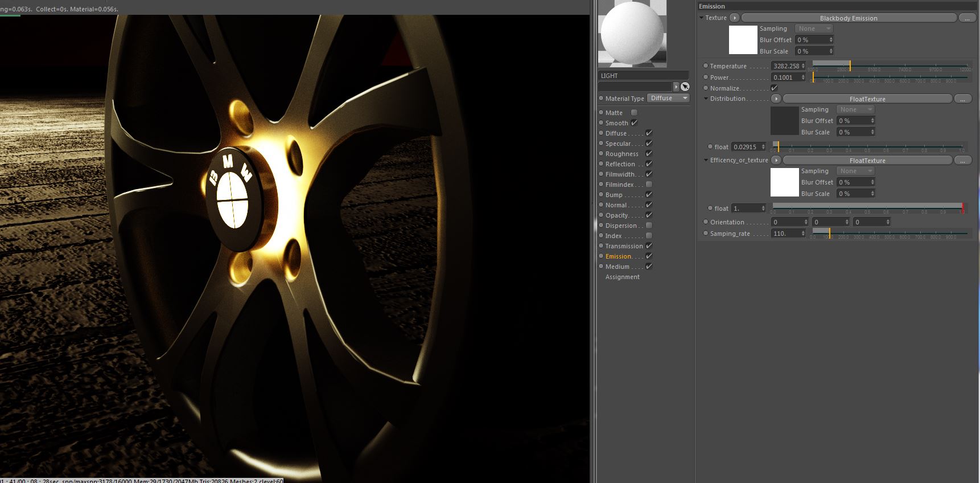Image resolution: width=980 pixels, height=483 pixels.
Task: Click the animation dot beside Index
Action: (601, 236)
